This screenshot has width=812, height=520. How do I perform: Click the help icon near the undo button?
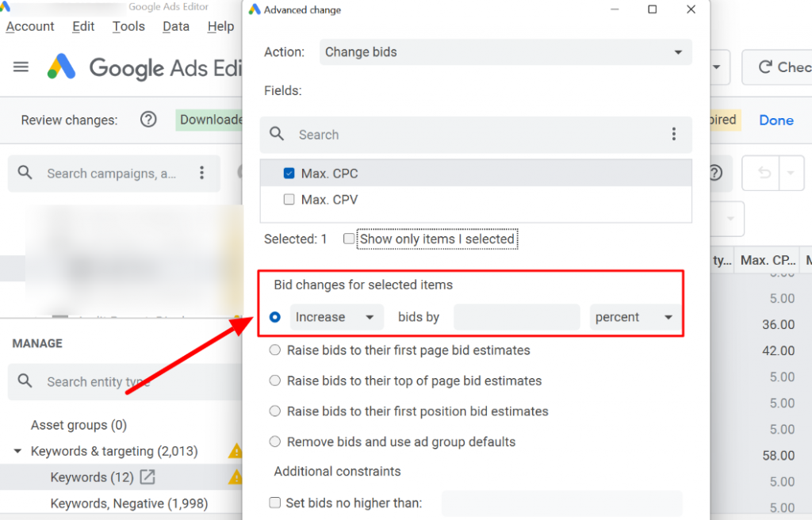pos(715,173)
